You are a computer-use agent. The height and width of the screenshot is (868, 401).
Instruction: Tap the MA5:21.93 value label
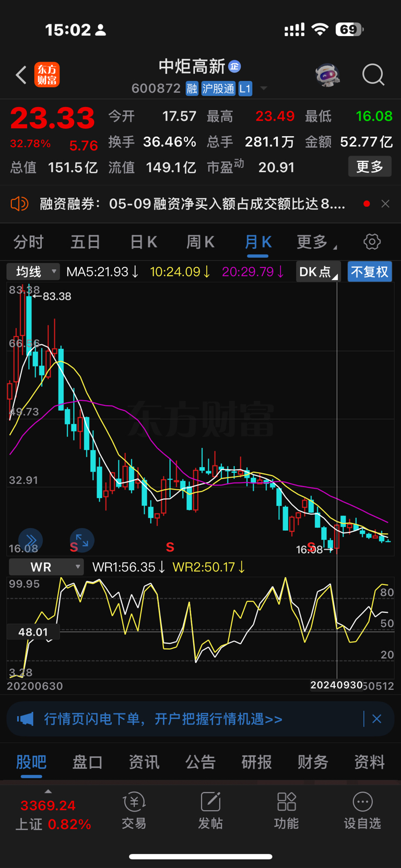pos(102,272)
